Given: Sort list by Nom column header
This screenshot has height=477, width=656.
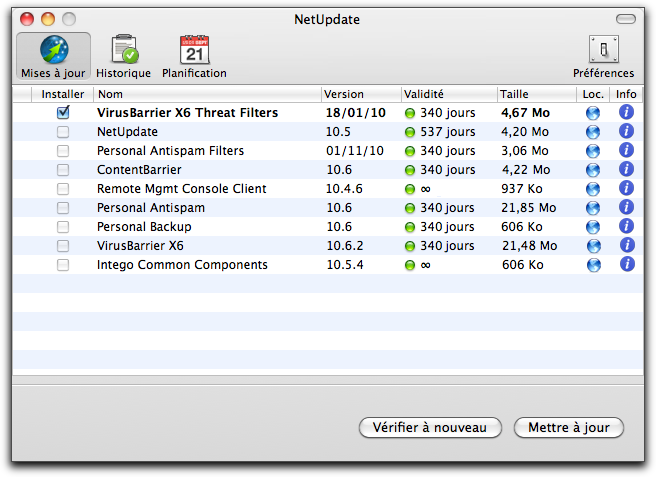Looking at the screenshot, I should click(207, 94).
